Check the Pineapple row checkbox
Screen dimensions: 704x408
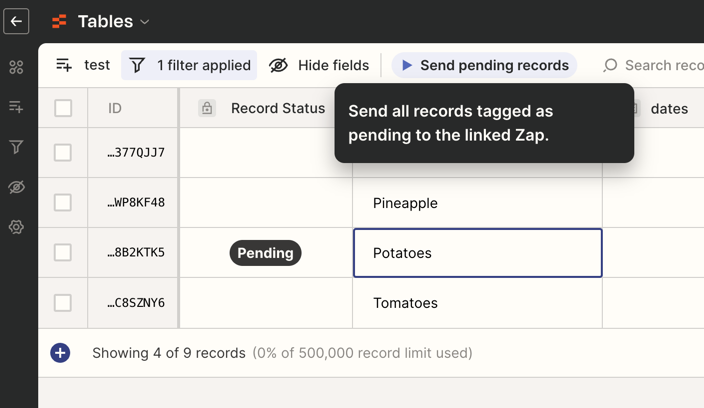pos(63,203)
